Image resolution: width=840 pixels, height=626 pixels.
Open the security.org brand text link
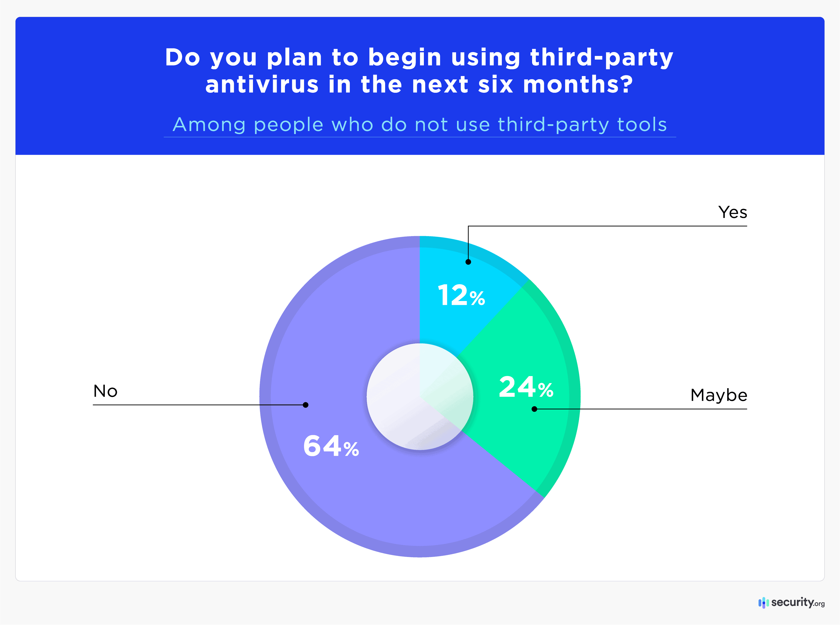[798, 602]
